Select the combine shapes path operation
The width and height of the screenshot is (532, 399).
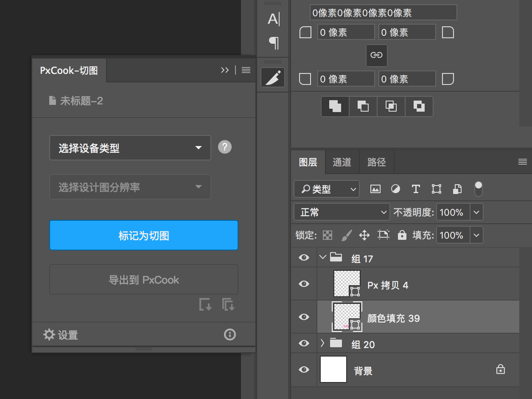tap(335, 106)
